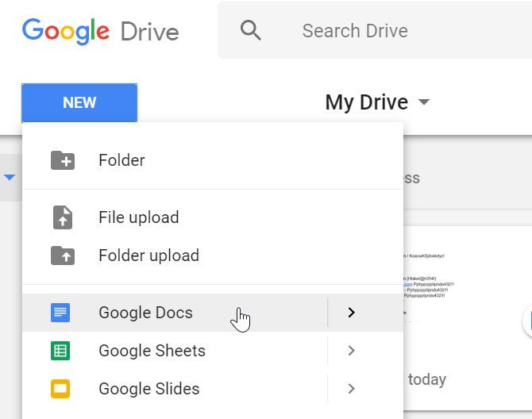Expand the Google Sheets submenu arrow
532x419 pixels.
[351, 351]
